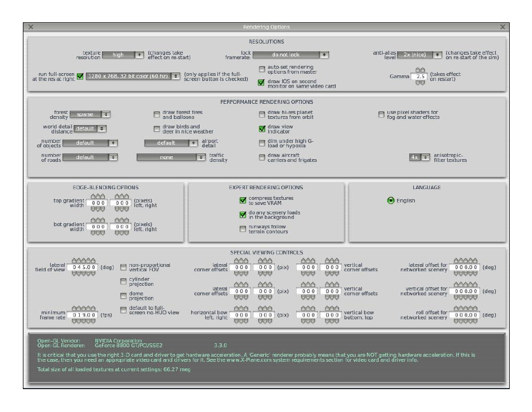Viewport: 532px width, 412px height.
Task: Click bot gradient width left value field
Action: tap(98, 227)
